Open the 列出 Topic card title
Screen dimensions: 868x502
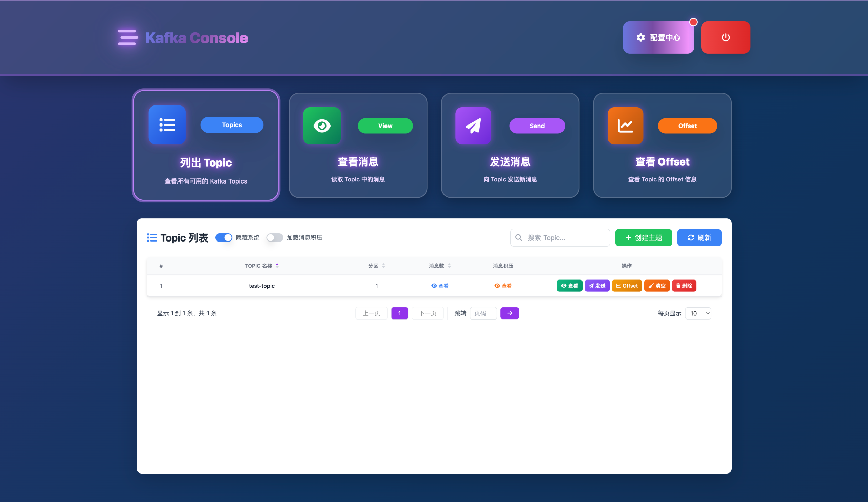point(206,162)
